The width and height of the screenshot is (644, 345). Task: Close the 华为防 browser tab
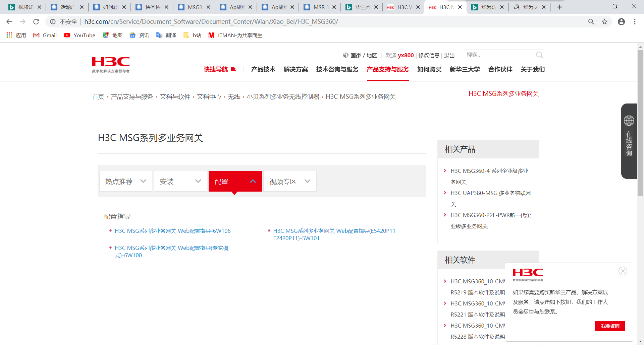[502, 7]
